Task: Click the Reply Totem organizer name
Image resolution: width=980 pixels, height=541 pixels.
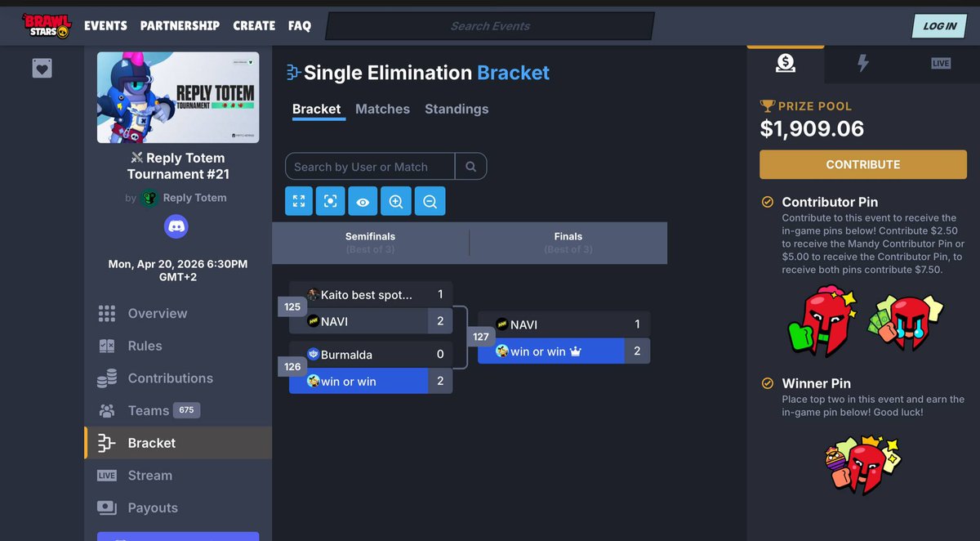Action: pos(194,198)
